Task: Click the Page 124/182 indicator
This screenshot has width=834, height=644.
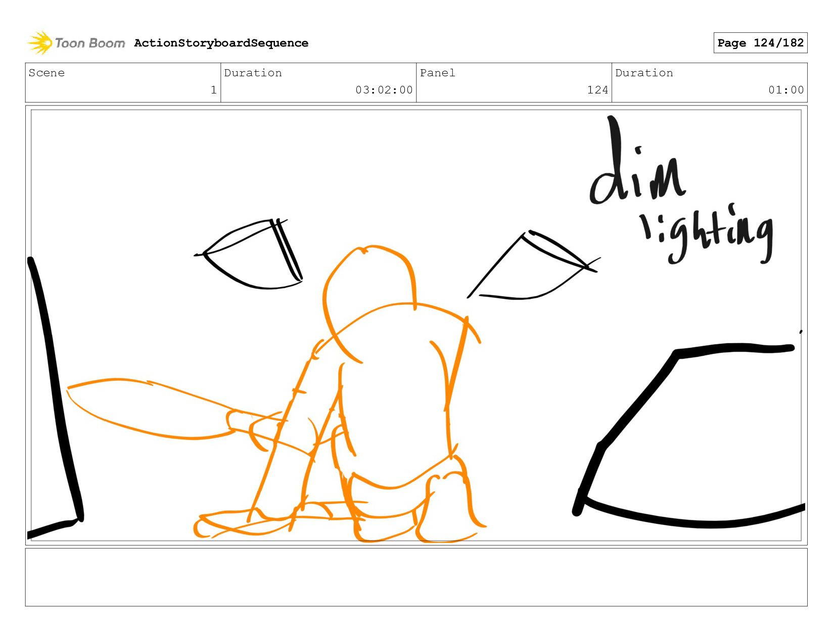Action: point(760,43)
